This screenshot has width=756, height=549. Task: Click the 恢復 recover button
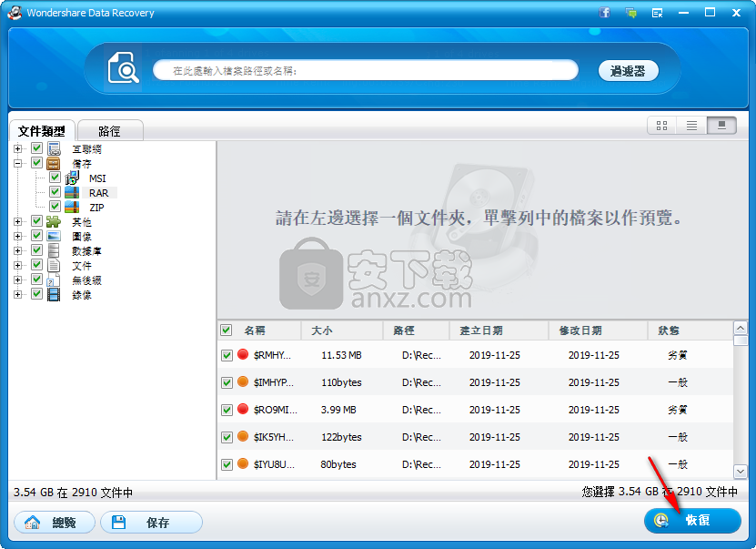pos(692,520)
